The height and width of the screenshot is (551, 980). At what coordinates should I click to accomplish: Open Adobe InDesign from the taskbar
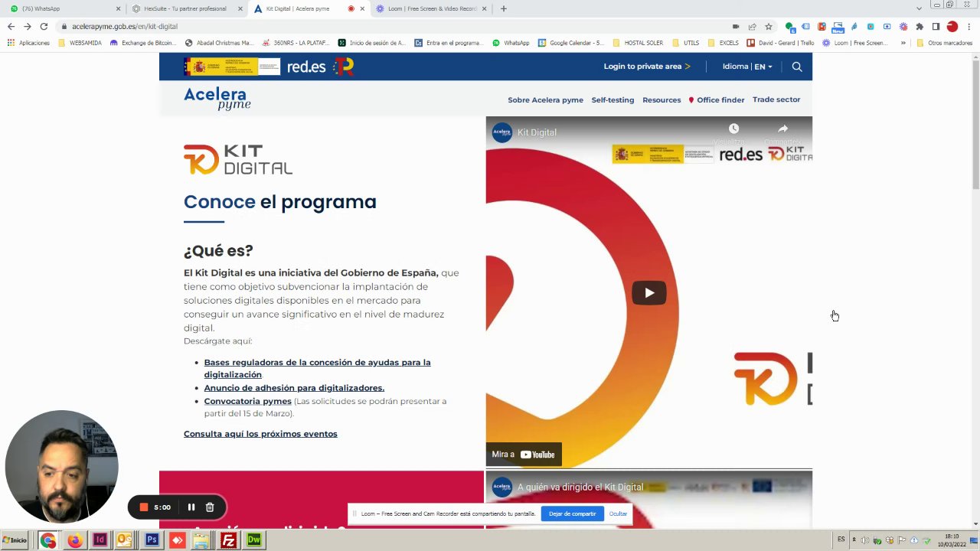tap(100, 540)
